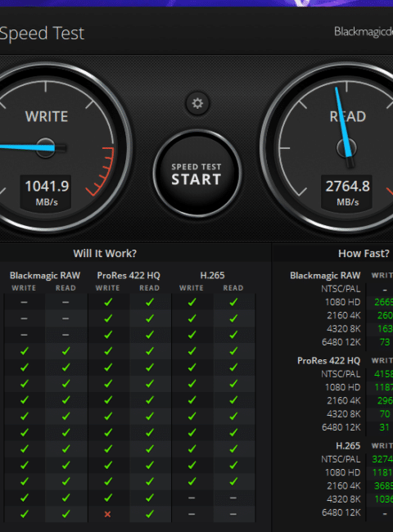The height and width of the screenshot is (532, 393).
Task: Click Blackmagic RAW heading in How Fast panel
Action: (x=325, y=276)
